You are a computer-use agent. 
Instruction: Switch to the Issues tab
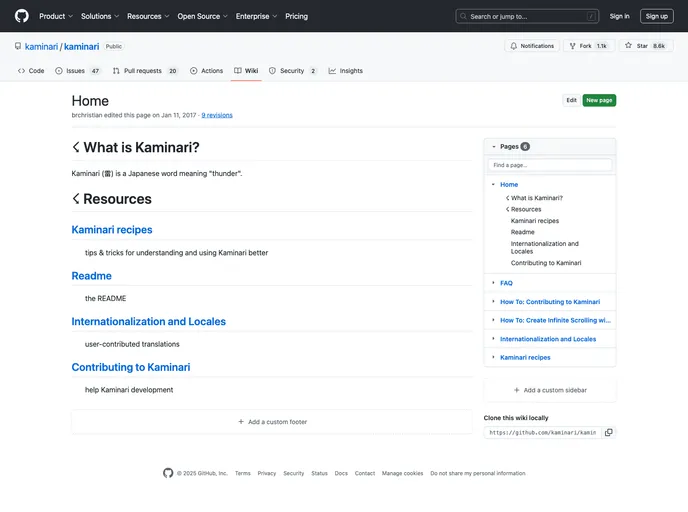(x=78, y=71)
